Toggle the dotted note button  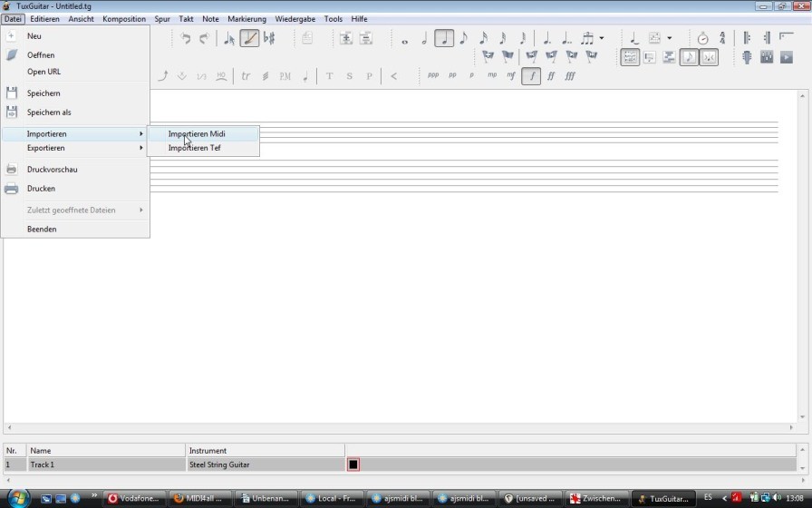(546, 38)
